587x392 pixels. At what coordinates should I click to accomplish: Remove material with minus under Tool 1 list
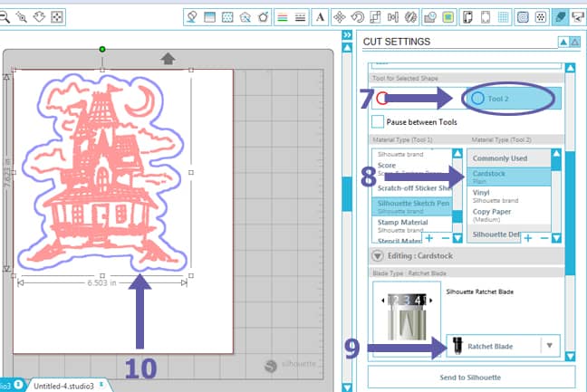pos(446,238)
